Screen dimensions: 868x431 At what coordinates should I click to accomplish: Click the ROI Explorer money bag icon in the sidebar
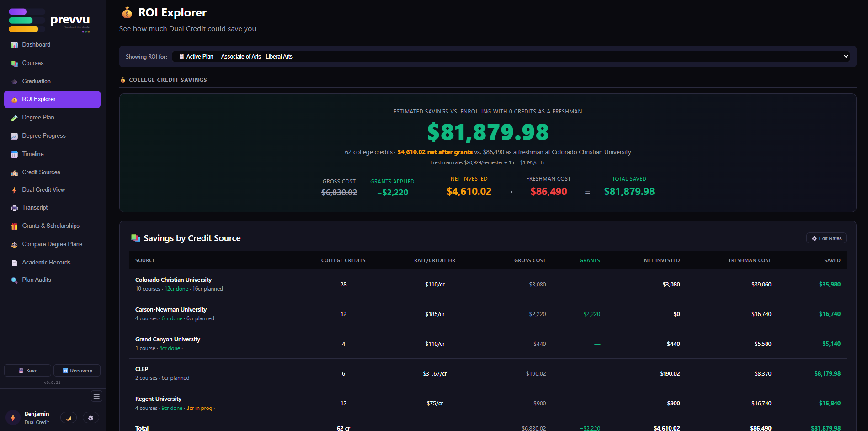pyautogui.click(x=14, y=99)
